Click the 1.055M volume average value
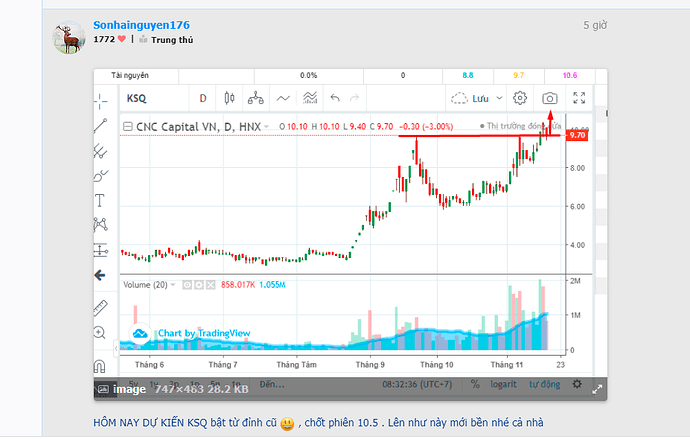Image resolution: width=690 pixels, height=439 pixels. click(x=272, y=285)
